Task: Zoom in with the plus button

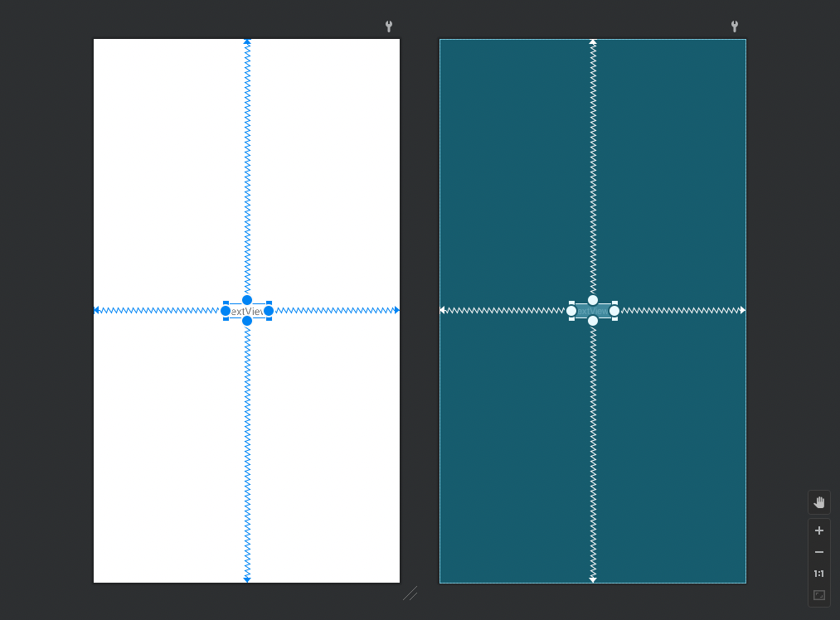Action: (x=819, y=530)
